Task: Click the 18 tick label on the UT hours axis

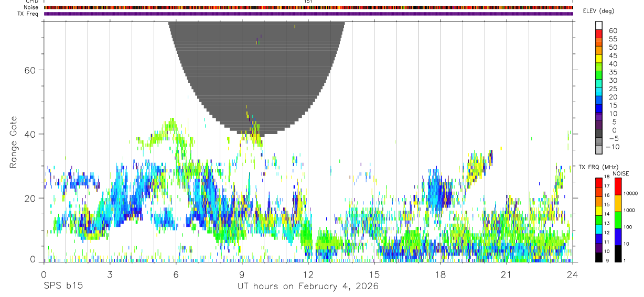Action: pos(441,274)
